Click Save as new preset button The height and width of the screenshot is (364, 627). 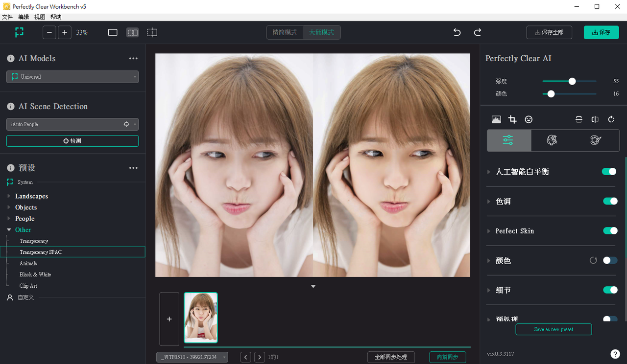[x=554, y=329]
